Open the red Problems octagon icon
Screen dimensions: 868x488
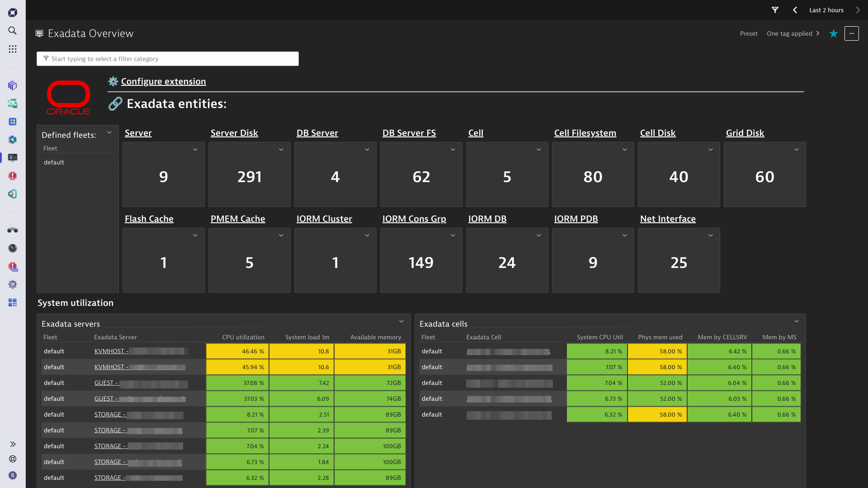click(x=13, y=176)
